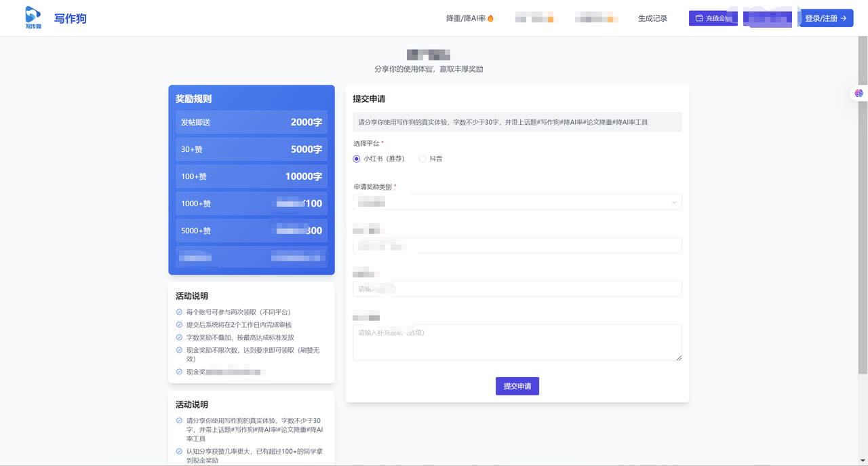Click the fire icon next to 降重/降AI率
The width and height of the screenshot is (868, 466).
490,18
